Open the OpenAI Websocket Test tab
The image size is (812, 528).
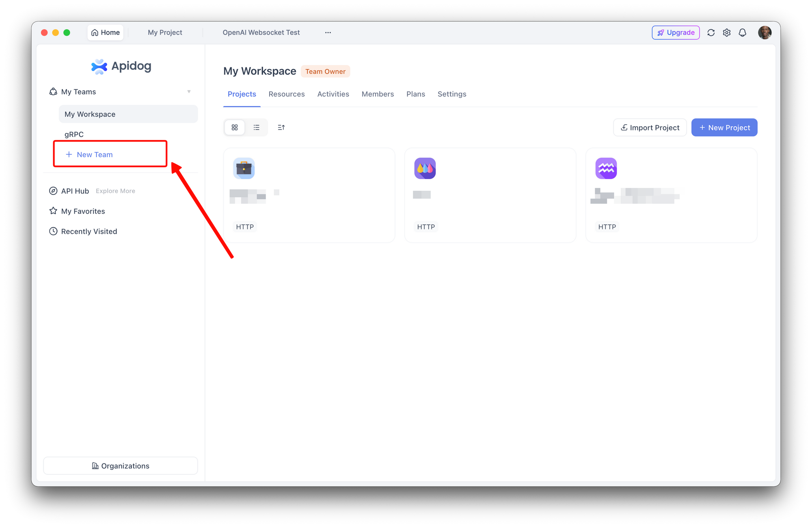[261, 32]
